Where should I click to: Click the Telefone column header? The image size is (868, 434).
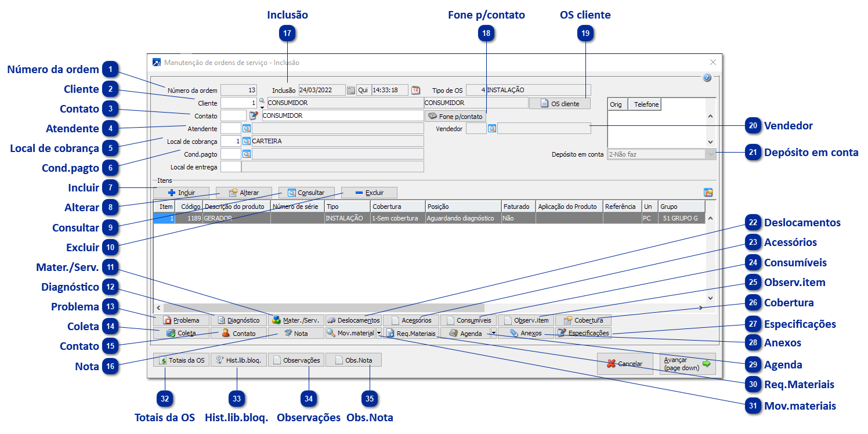point(645,104)
